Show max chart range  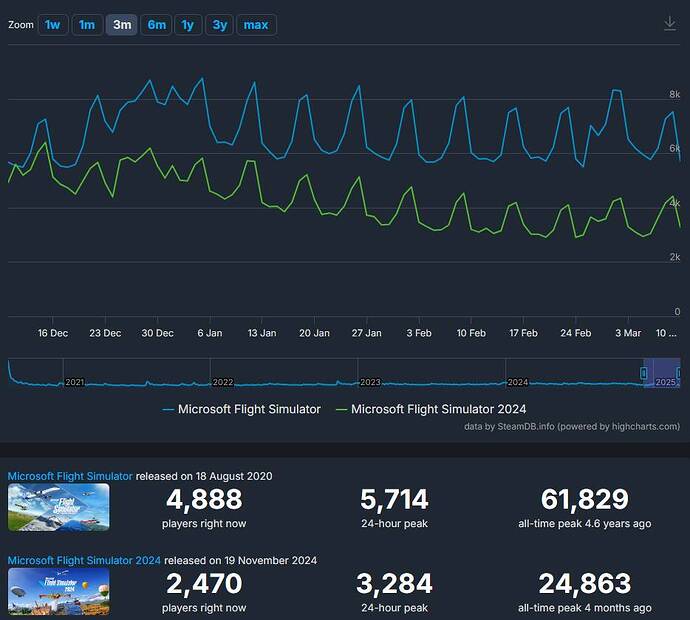tap(257, 25)
